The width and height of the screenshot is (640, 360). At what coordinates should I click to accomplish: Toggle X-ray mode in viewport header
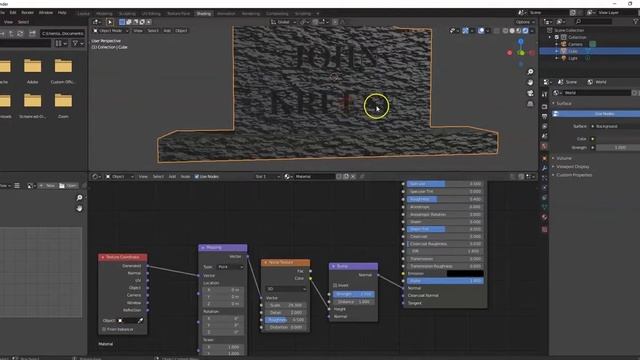click(496, 31)
